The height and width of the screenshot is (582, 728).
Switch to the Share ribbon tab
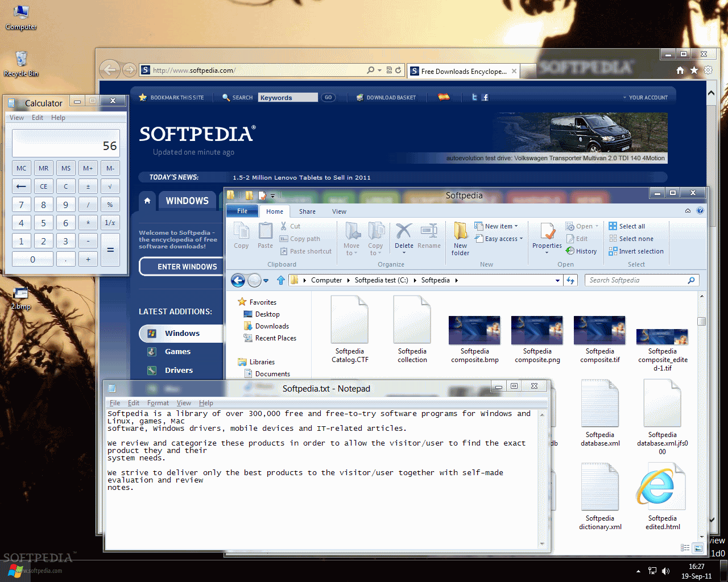(x=307, y=211)
